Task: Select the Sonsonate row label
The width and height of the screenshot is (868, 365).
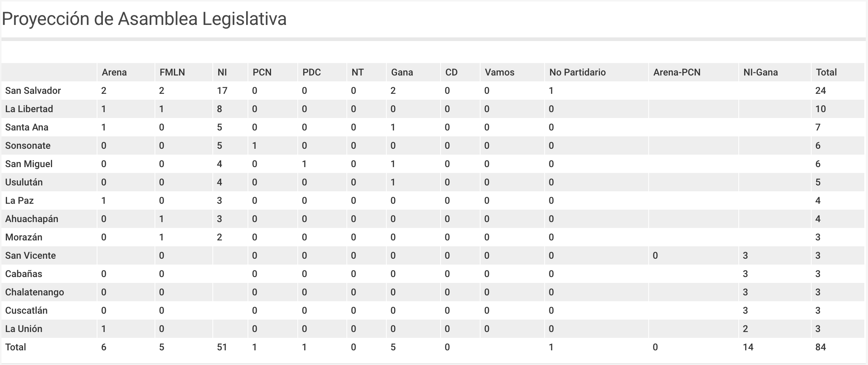Action: 28,145
